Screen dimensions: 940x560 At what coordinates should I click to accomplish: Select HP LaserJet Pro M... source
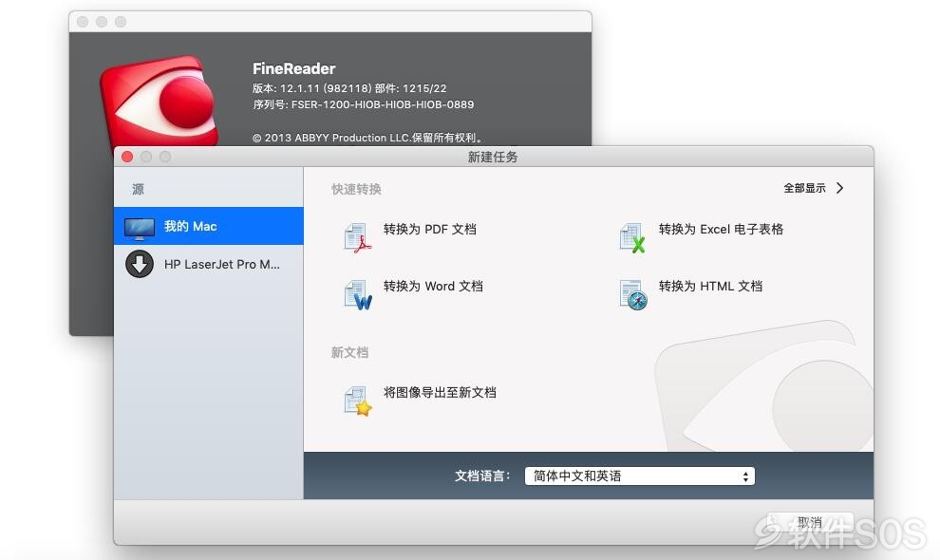(209, 264)
